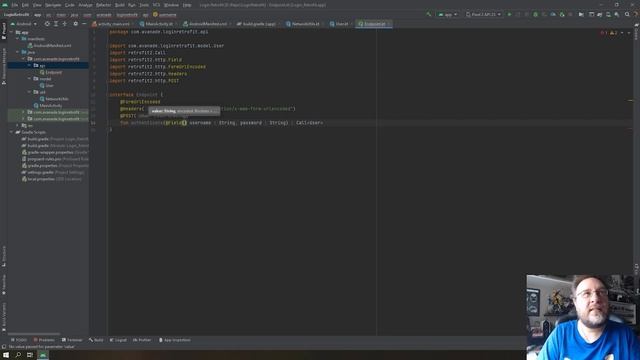Collapse the model package
This screenshot has height=360, width=640.
pos(29,79)
